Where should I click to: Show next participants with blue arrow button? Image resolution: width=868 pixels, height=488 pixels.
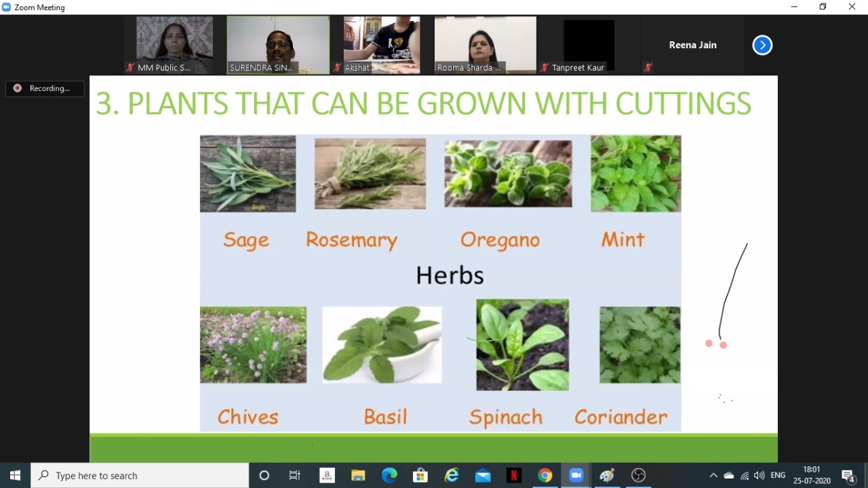(x=762, y=45)
